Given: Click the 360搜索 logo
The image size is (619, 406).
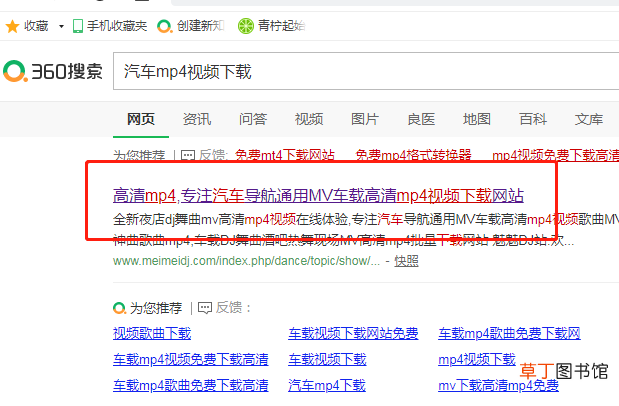Looking at the screenshot, I should tap(53, 71).
